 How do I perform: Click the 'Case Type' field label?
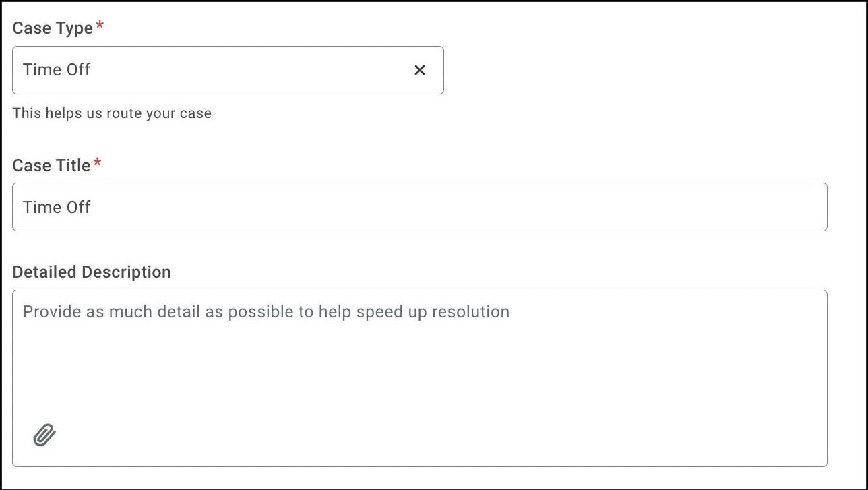(x=53, y=28)
